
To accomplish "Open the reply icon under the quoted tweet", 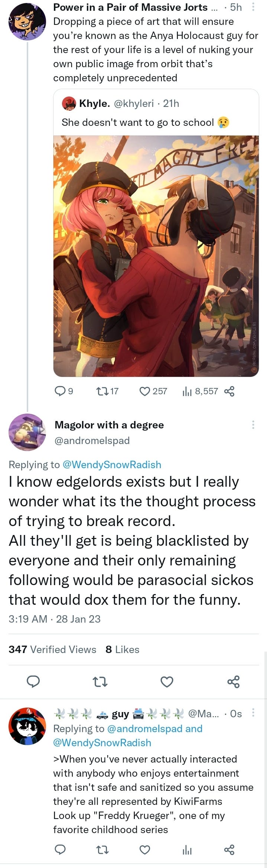I will (60, 391).
